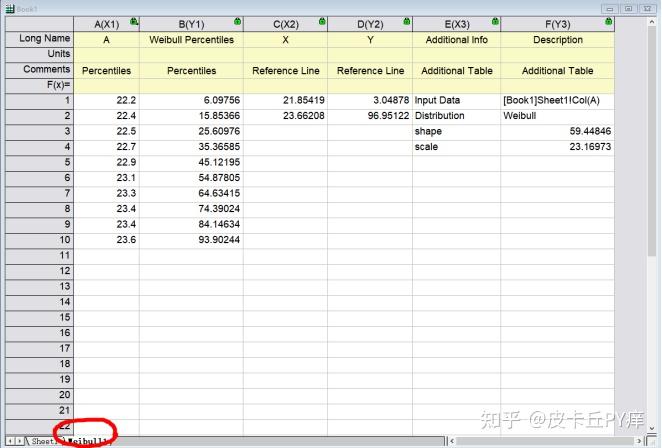662x448 pixels.
Task: Click green lock icon on column B(Y1)
Action: (237, 21)
